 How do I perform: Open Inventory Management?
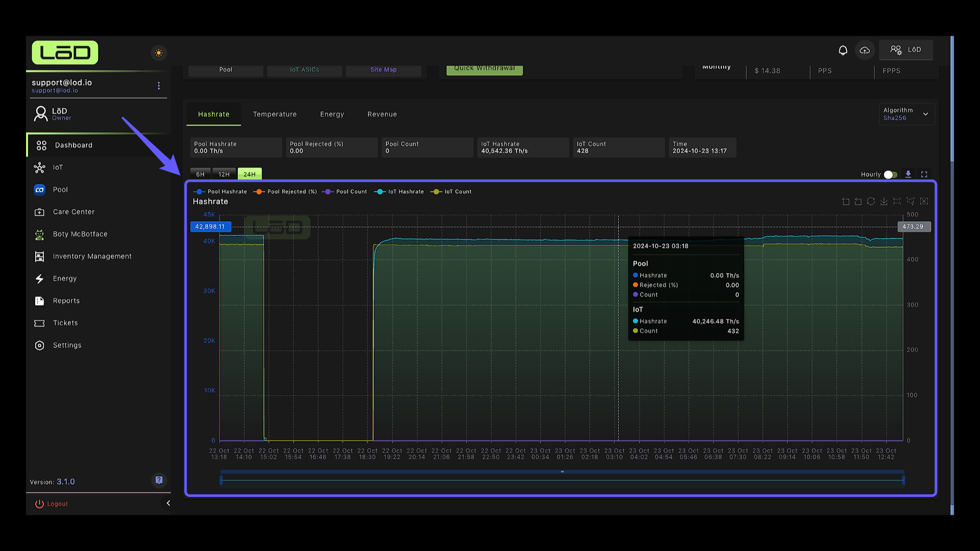(x=99, y=256)
